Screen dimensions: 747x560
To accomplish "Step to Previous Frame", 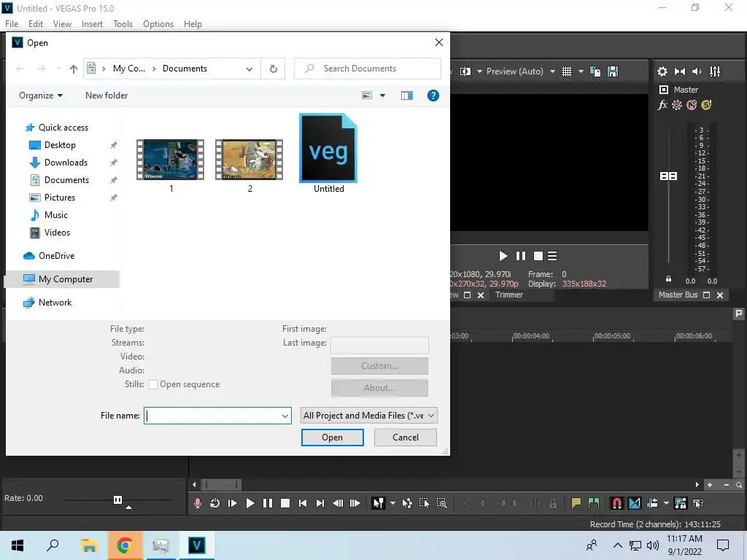I will (338, 503).
